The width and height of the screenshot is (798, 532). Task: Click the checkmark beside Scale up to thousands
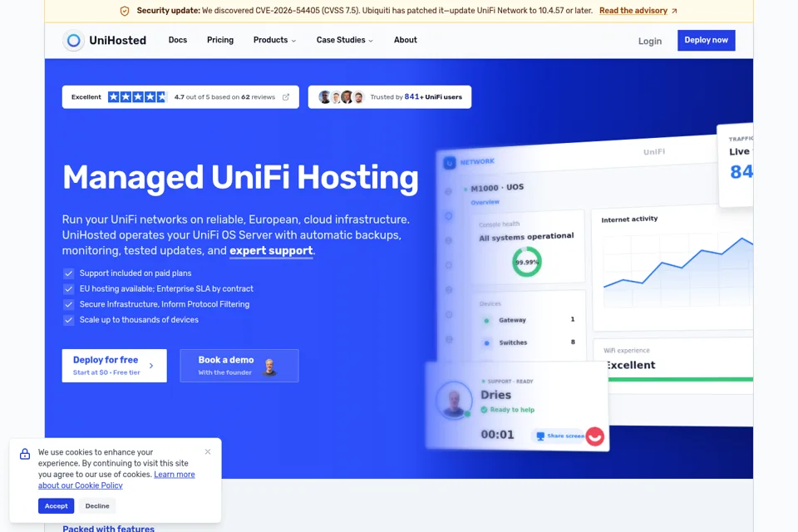(x=68, y=320)
